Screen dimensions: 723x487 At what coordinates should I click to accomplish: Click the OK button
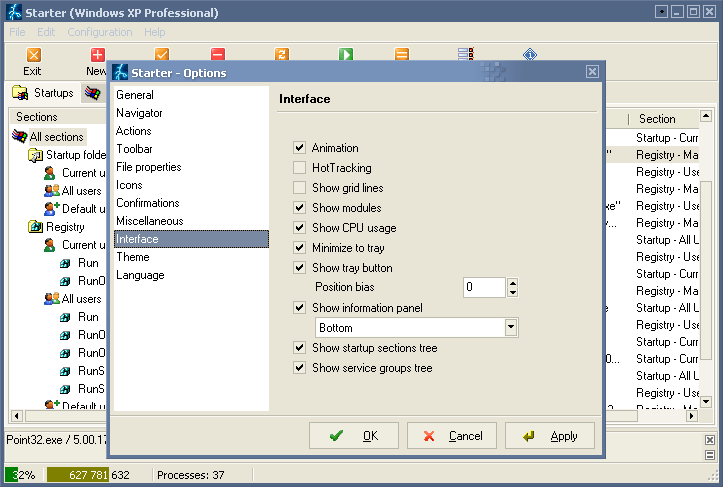pyautogui.click(x=354, y=435)
